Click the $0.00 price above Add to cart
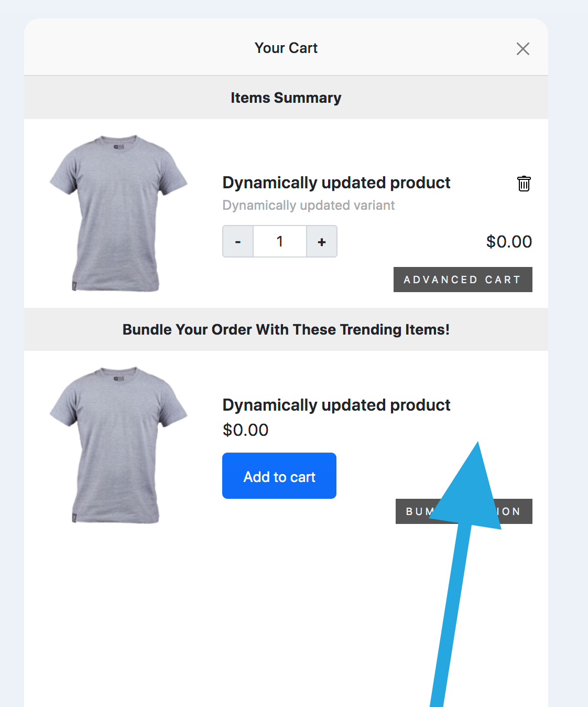The image size is (588, 707). [x=245, y=430]
